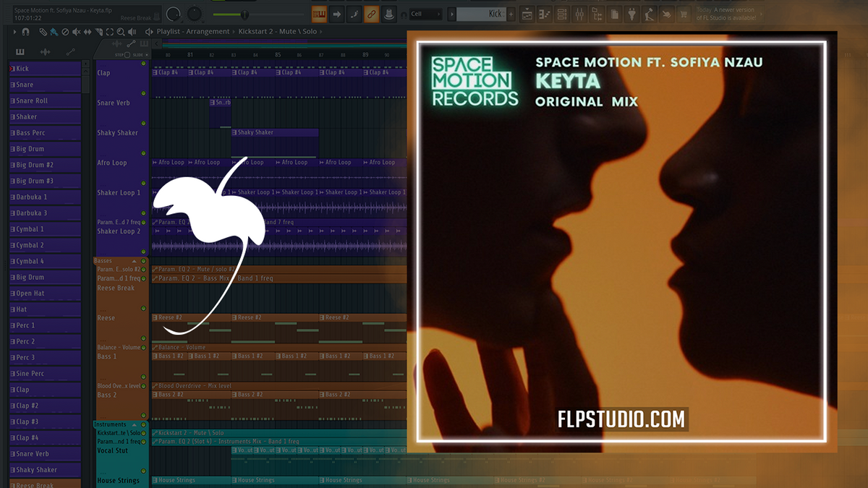
Task: Click the plus button beside pattern selector
Action: tap(511, 13)
